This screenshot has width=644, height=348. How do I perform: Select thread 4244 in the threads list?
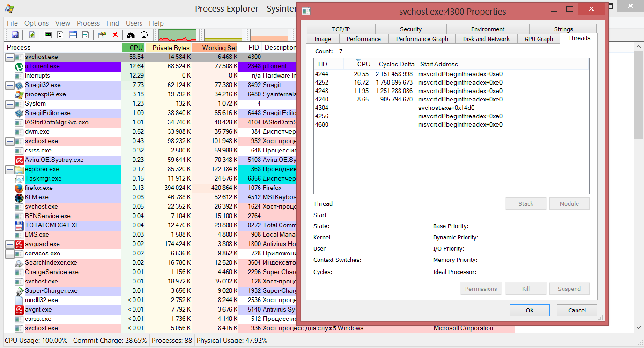click(x=322, y=74)
